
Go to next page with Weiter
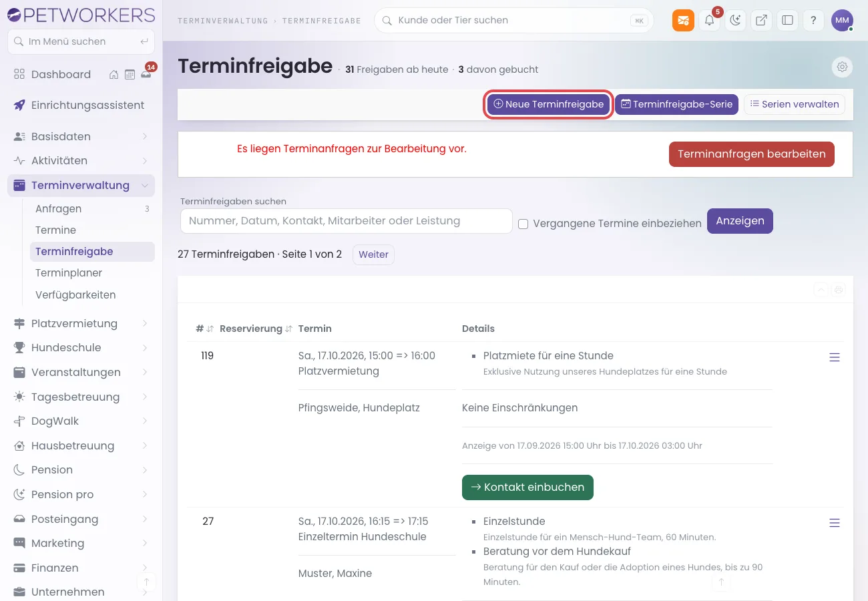coord(373,254)
